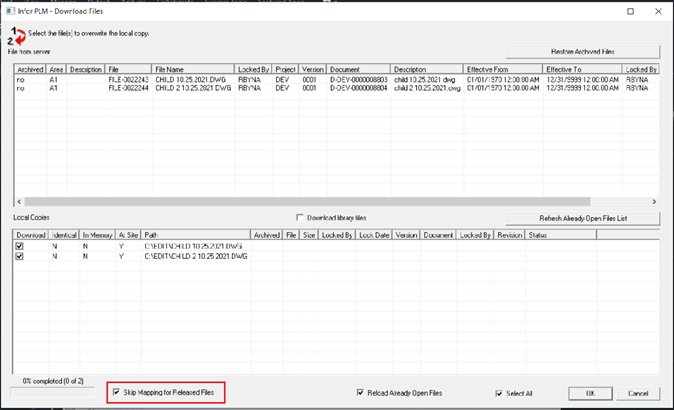The width and height of the screenshot is (674, 410).
Task: Maximize the Download Files window
Action: tap(629, 10)
